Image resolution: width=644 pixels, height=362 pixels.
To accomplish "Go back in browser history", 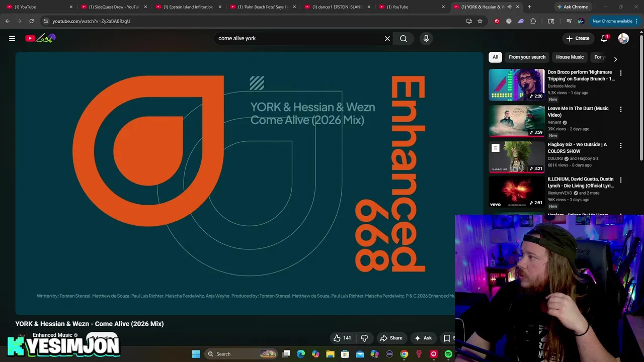I will click(7, 21).
